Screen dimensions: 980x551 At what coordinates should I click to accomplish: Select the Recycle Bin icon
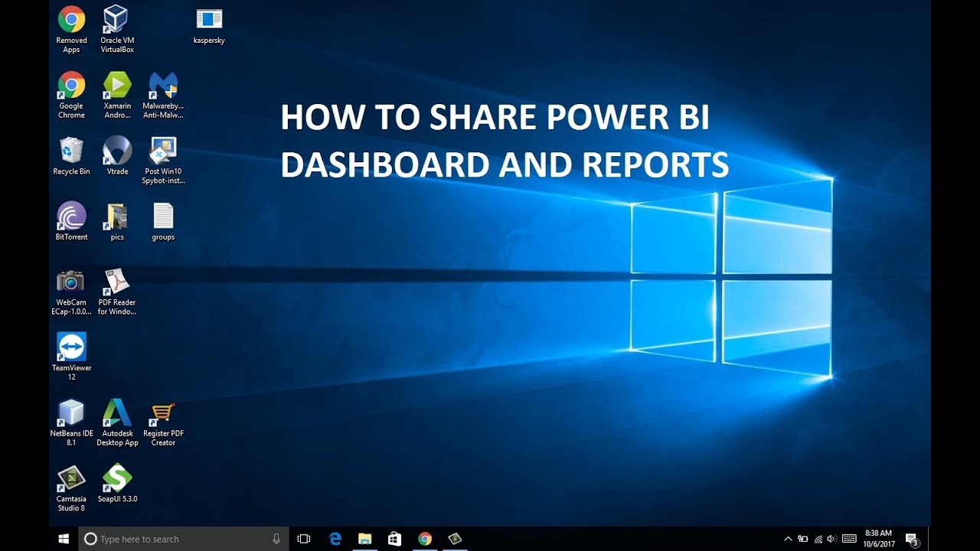coord(71,156)
